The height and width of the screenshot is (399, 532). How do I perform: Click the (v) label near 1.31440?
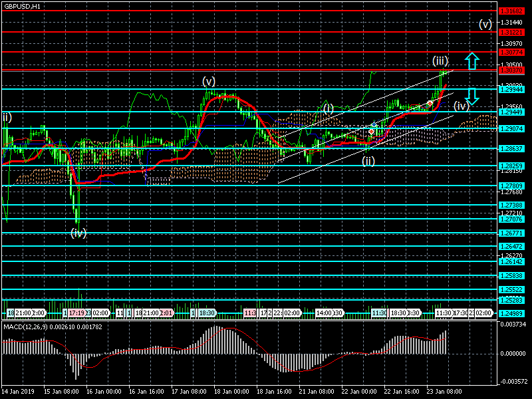pos(485,25)
